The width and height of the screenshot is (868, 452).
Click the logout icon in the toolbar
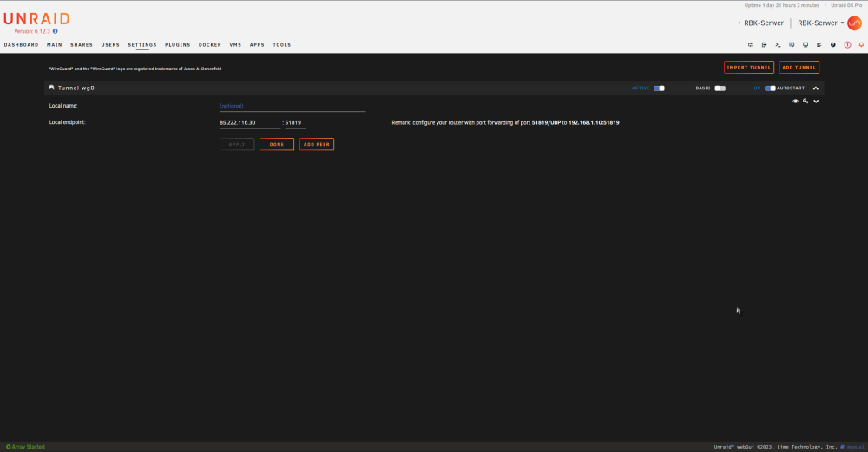pos(765,45)
